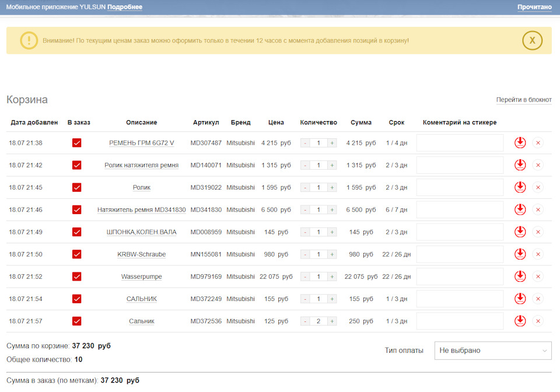Toggle order checkbox for Натяжитель ремня MD341830
The height and width of the screenshot is (392, 560).
(x=77, y=209)
